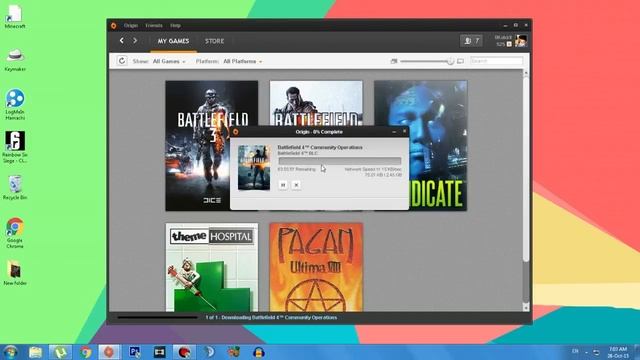
Task: Click the crescent-shaped taskbar icon
Action: 209,352
